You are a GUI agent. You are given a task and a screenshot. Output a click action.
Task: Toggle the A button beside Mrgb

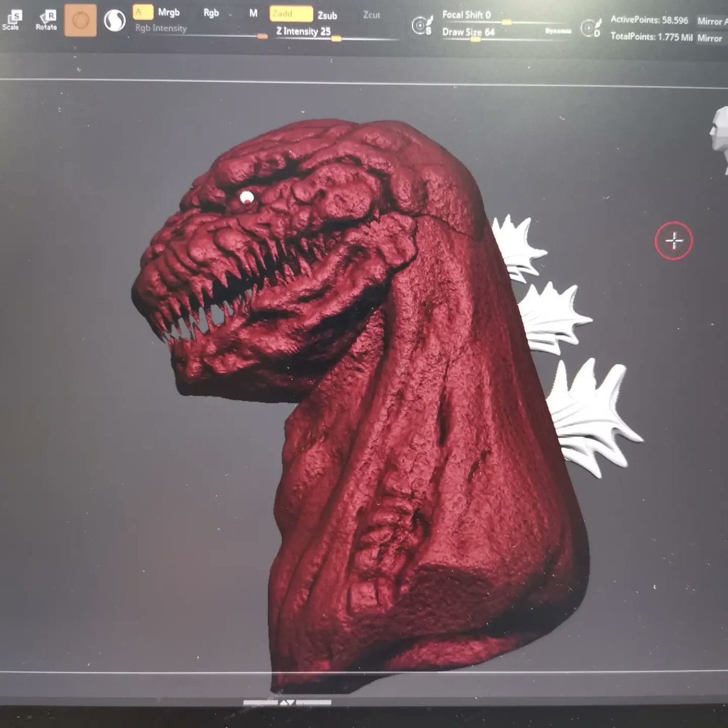[x=143, y=12]
